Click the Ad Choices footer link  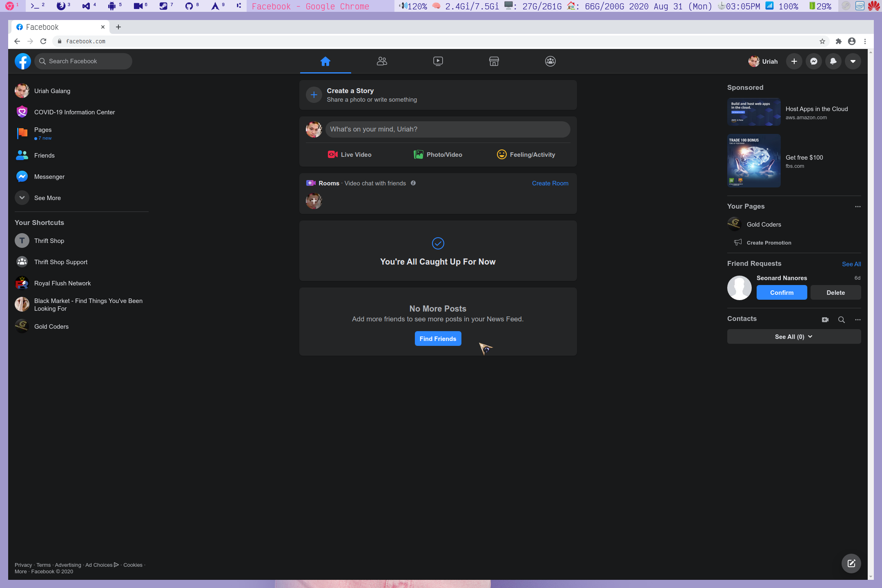coord(102,565)
